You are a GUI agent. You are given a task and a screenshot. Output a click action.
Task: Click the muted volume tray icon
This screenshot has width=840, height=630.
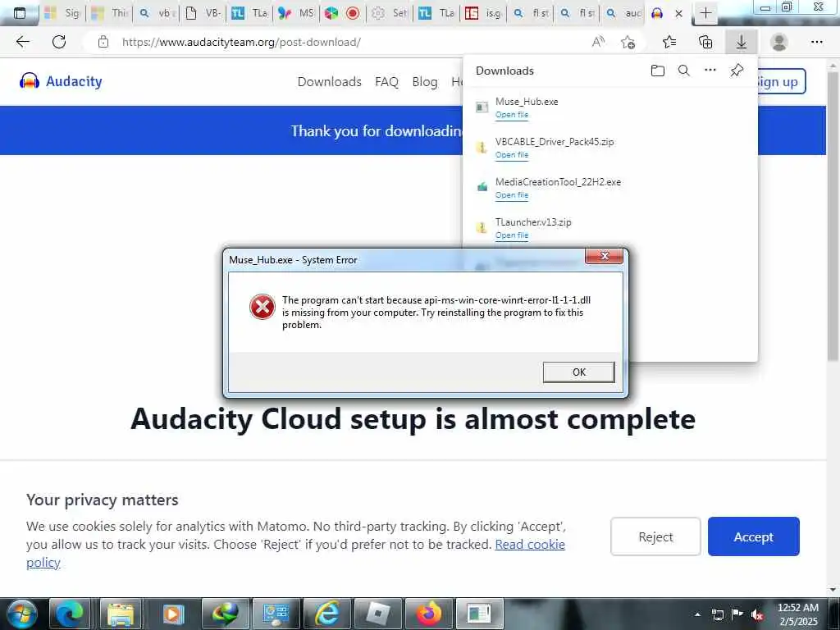point(756,614)
